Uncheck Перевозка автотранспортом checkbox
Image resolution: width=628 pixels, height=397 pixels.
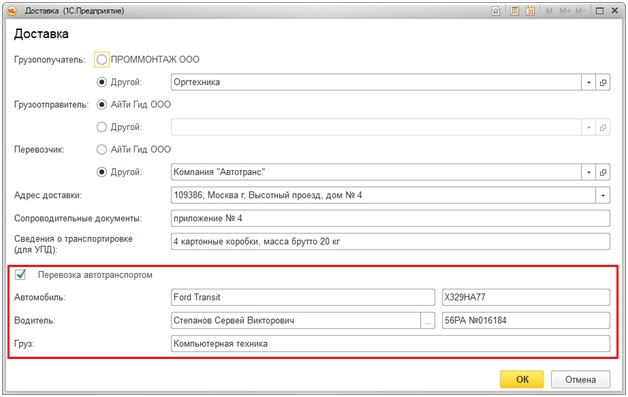coord(20,275)
